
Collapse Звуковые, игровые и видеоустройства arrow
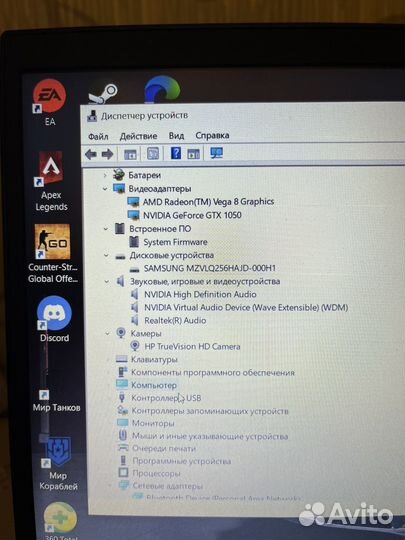click(107, 282)
